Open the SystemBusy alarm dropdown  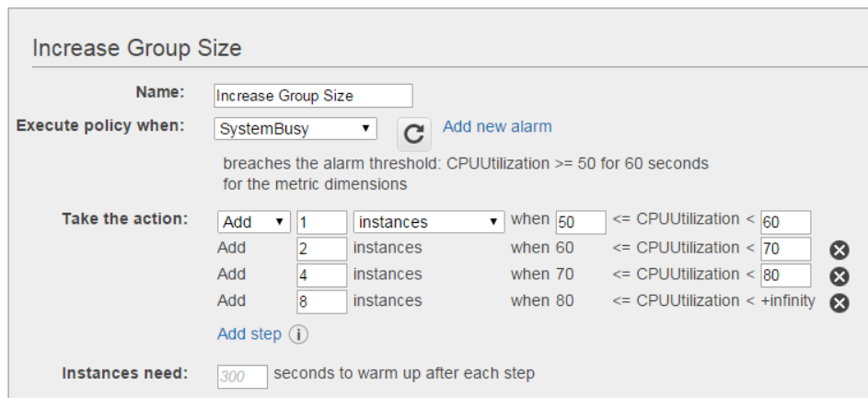[295, 129]
